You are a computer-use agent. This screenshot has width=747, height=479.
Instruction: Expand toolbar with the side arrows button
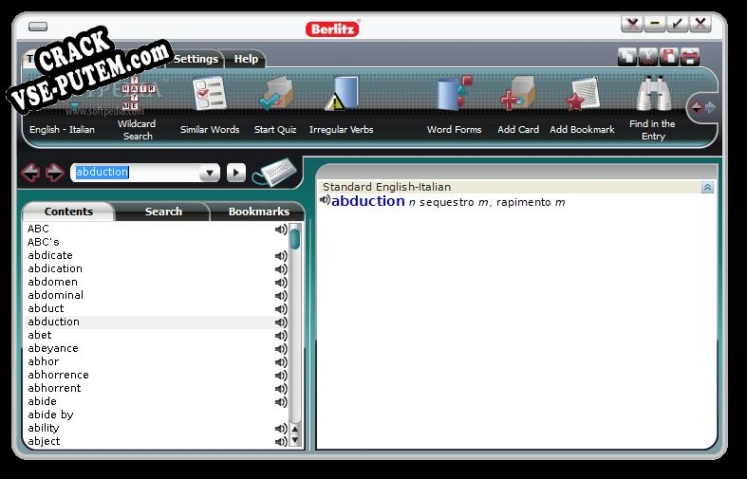(x=702, y=106)
